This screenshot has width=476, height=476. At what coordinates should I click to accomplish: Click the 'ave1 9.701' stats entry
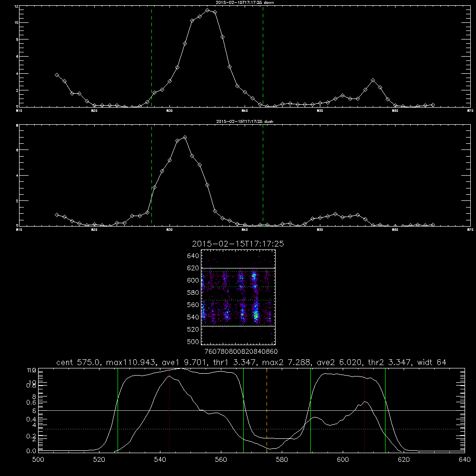click(x=185, y=362)
